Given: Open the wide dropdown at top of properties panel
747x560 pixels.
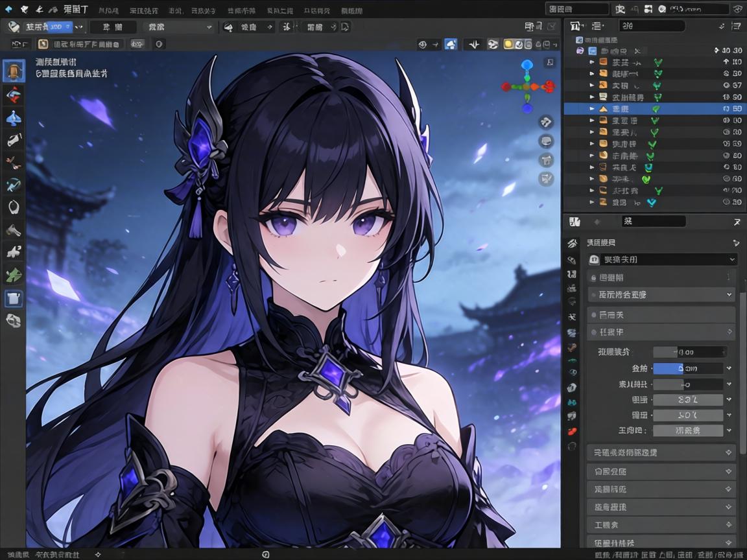Looking at the screenshot, I should click(x=663, y=259).
